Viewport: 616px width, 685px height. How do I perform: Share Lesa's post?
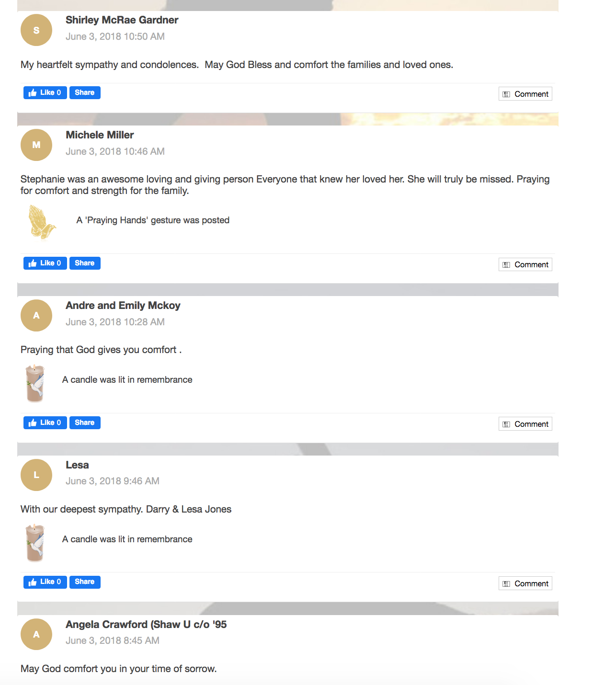pos(85,582)
